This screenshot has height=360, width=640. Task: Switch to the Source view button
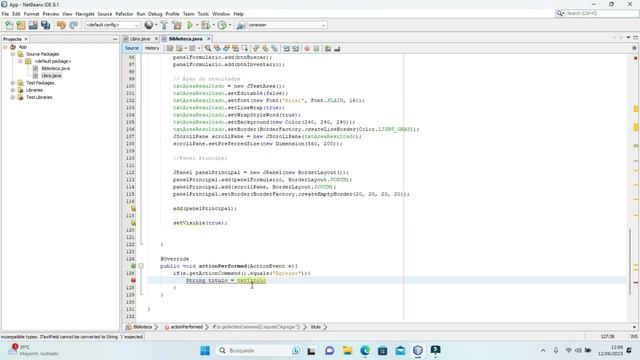click(x=131, y=48)
